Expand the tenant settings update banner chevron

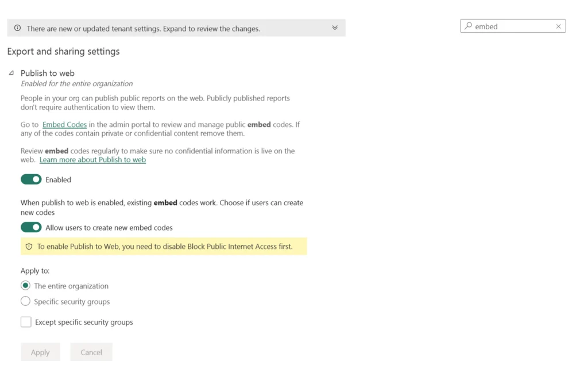pos(335,28)
